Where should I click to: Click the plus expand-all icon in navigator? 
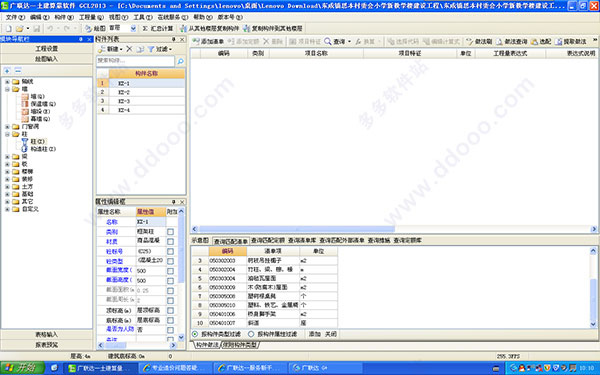(7, 71)
